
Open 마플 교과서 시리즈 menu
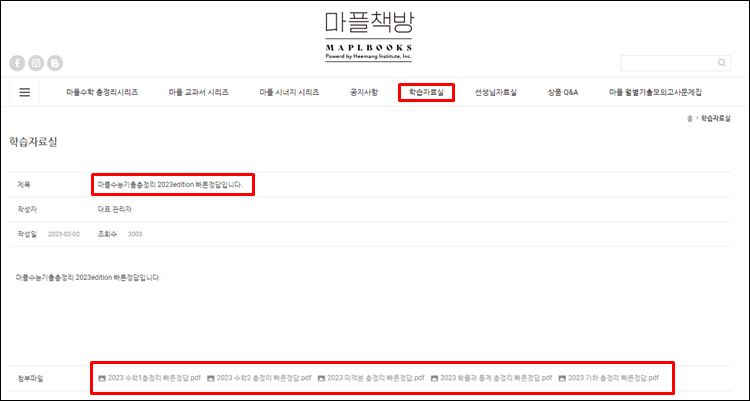click(199, 92)
